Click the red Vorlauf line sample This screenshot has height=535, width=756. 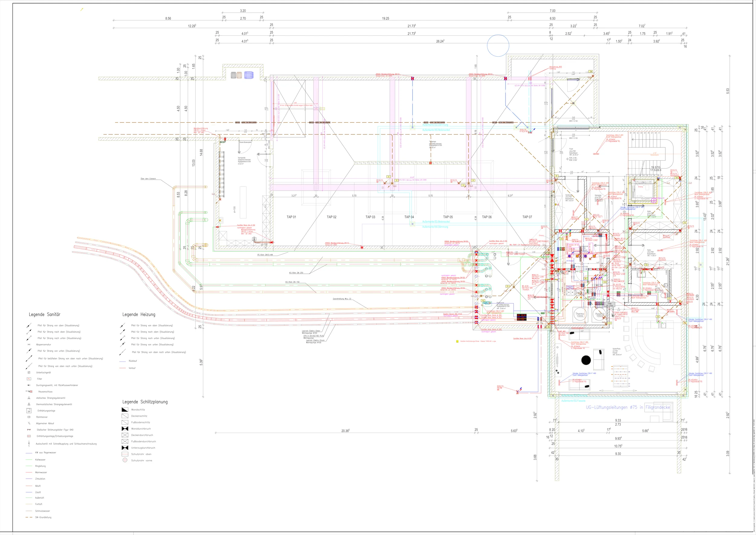pos(122,368)
